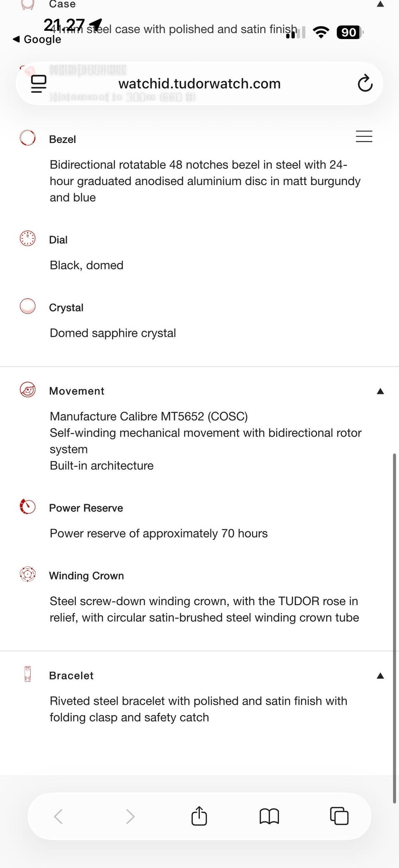Collapse the Case section arrow
The width and height of the screenshot is (399, 868).
pyautogui.click(x=380, y=4)
